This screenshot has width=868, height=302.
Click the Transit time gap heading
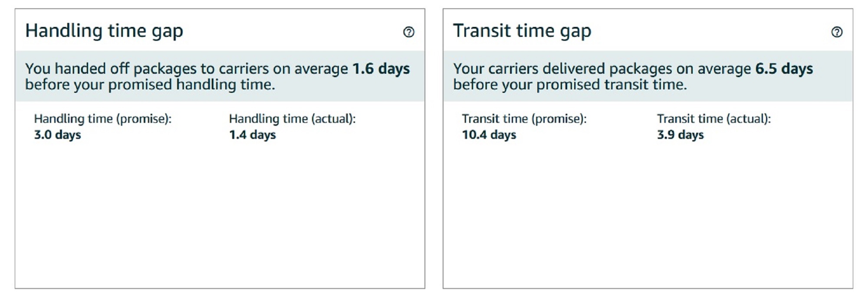pyautogui.click(x=522, y=31)
